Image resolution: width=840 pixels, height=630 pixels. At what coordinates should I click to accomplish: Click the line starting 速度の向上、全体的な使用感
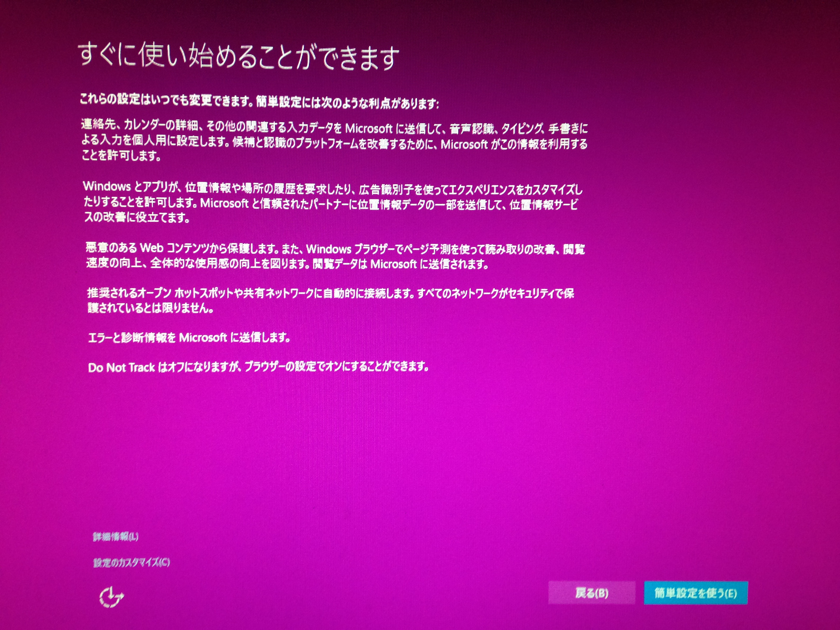point(287,264)
